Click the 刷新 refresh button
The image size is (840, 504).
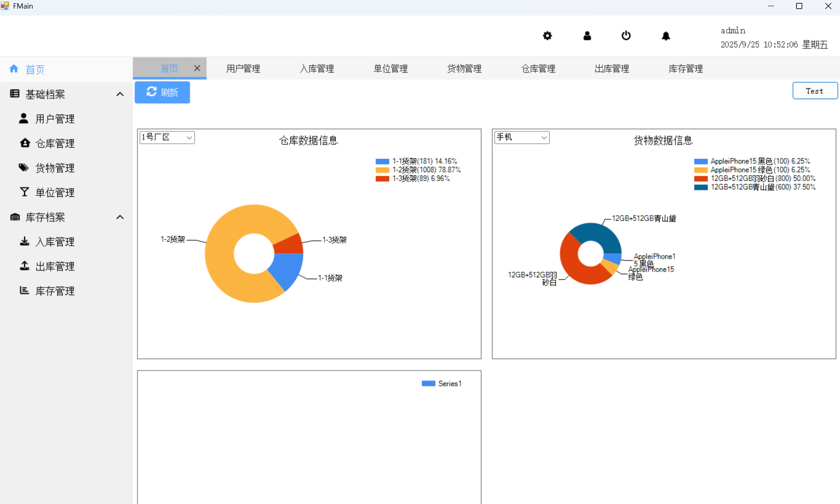(162, 92)
